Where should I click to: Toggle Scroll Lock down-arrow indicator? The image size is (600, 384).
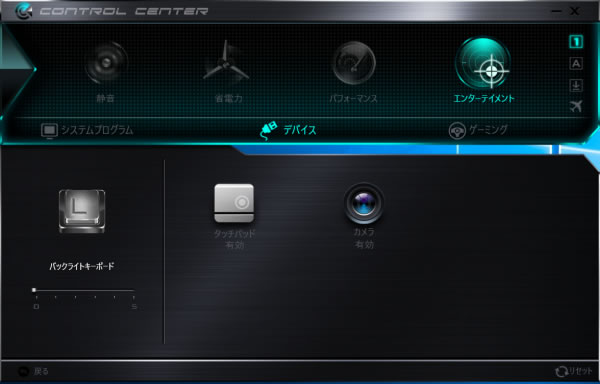pyautogui.click(x=576, y=85)
